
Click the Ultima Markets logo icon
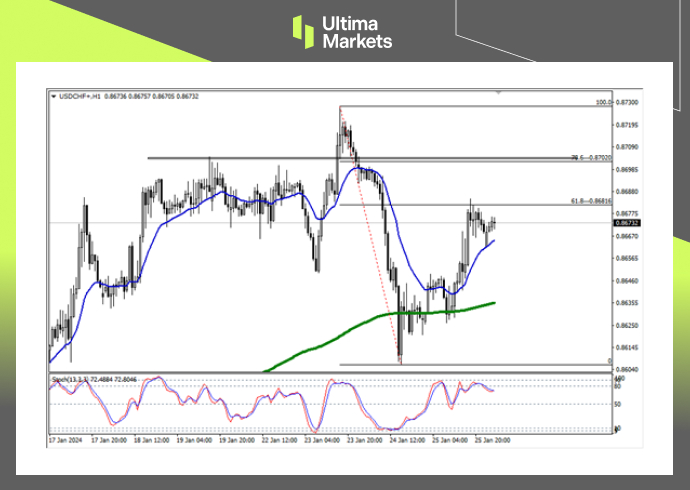303,31
